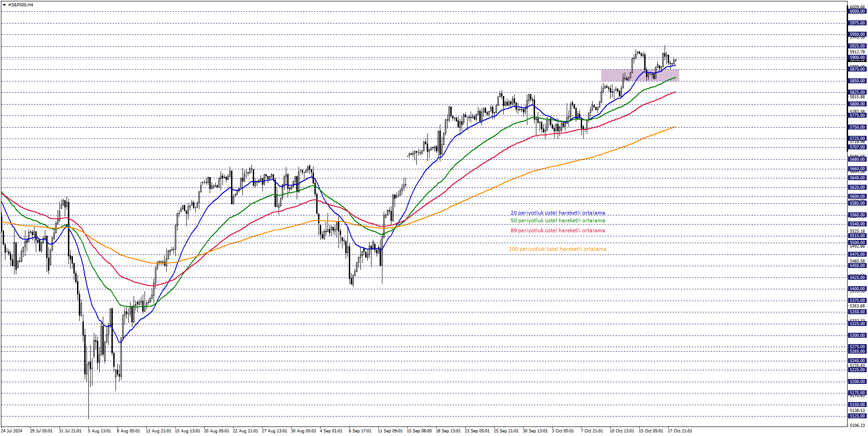Image resolution: width=868 pixels, height=436 pixels.
Task: Click the 5300.00 price level label
Action: 857,335
